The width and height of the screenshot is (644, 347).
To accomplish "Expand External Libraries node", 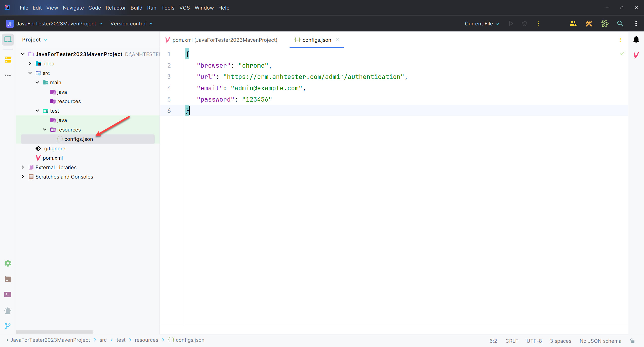I will point(23,167).
